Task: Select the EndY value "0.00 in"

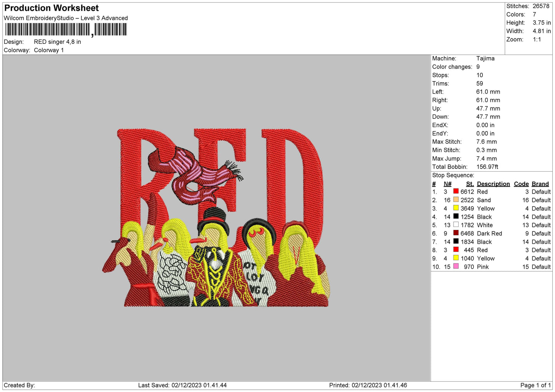Action: click(x=485, y=134)
